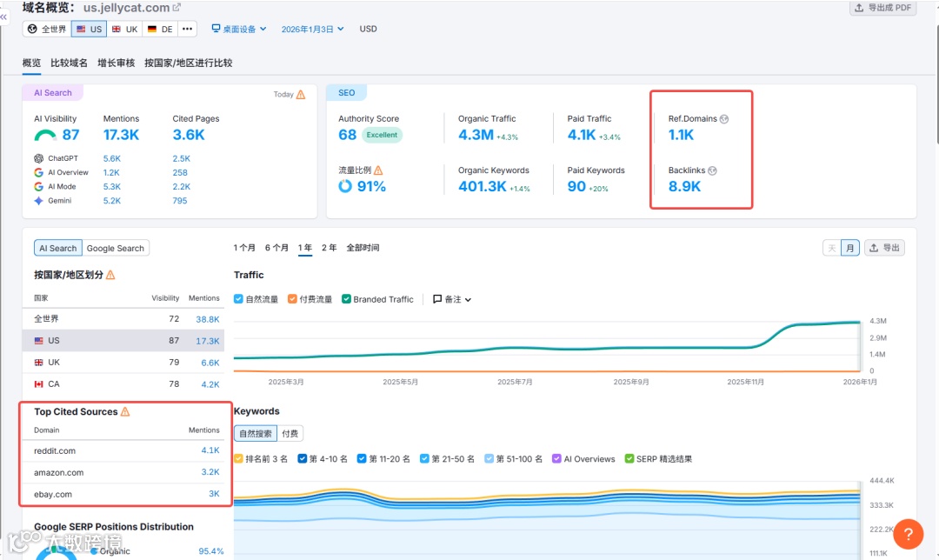Screen dimensions: 939x560
Task: Toggle the Branded Traffic checkbox
Action: (x=346, y=299)
